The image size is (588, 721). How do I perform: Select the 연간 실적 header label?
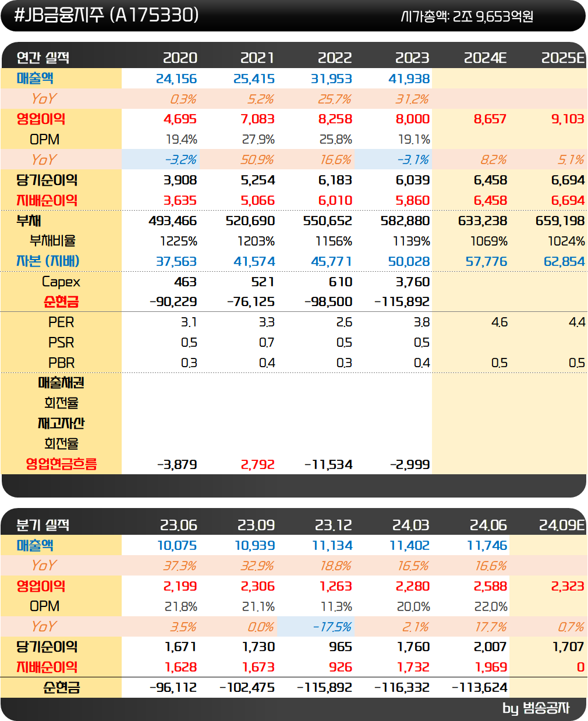pos(42,58)
